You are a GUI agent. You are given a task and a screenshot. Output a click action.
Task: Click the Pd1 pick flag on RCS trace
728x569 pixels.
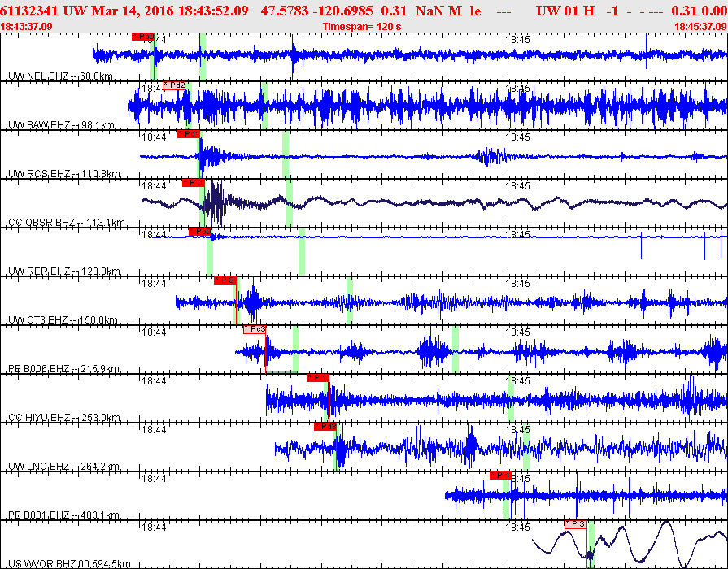click(x=189, y=135)
